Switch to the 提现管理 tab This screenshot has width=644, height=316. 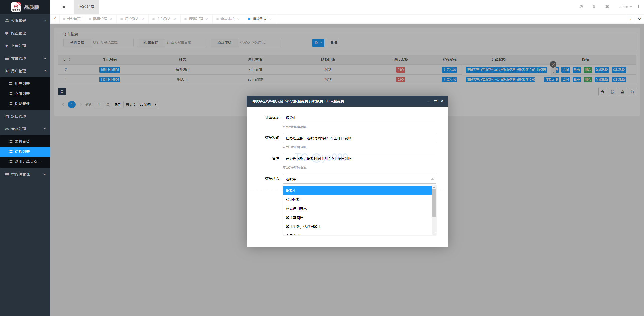[196, 19]
